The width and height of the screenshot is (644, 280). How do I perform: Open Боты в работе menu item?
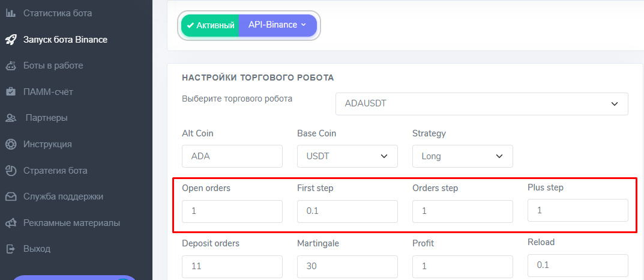(53, 65)
